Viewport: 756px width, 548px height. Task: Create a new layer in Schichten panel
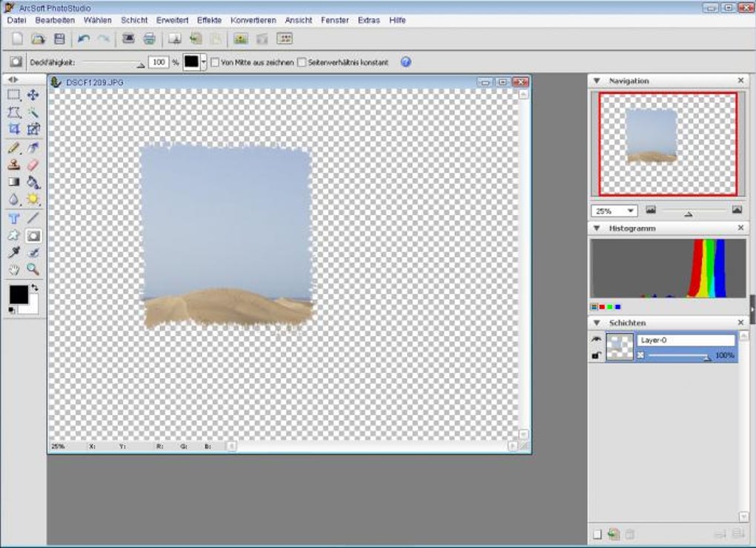597,534
